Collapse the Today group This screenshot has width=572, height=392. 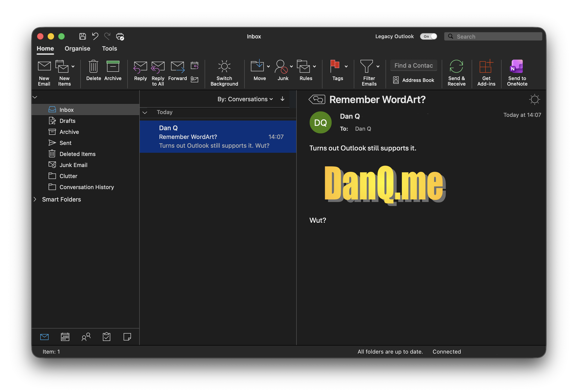[145, 113]
